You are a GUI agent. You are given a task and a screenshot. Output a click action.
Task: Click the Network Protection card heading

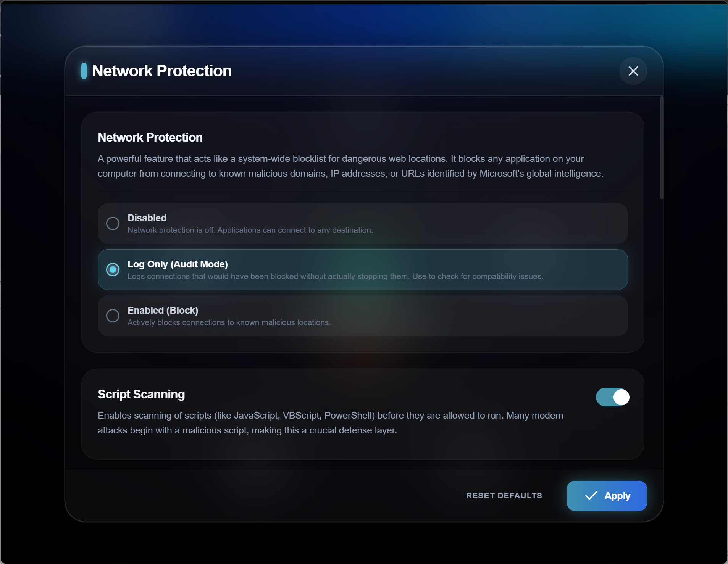(150, 137)
